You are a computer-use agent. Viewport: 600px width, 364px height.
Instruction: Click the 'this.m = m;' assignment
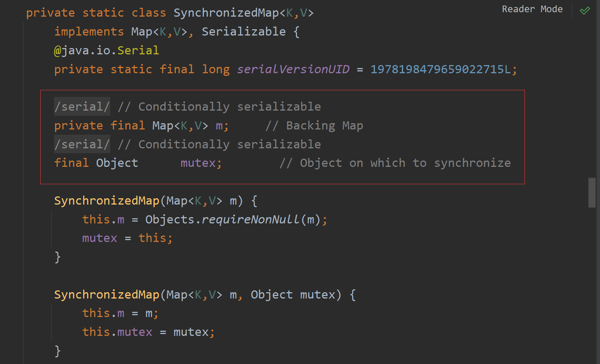coord(120,313)
